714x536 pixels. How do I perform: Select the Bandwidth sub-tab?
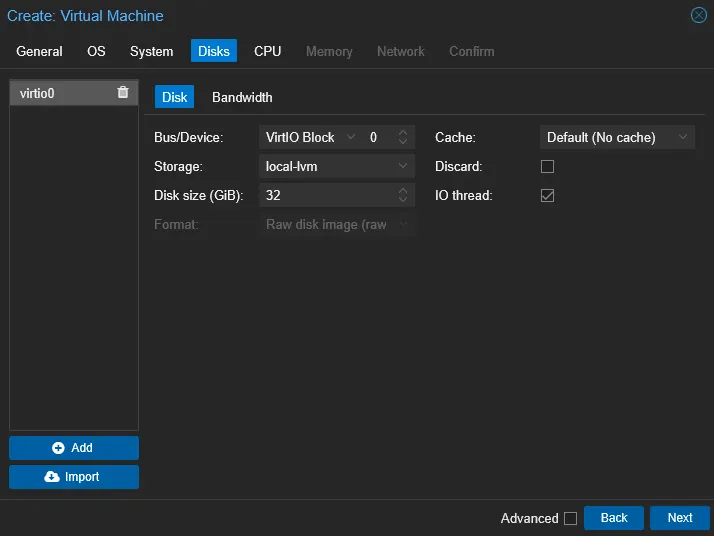pyautogui.click(x=242, y=97)
